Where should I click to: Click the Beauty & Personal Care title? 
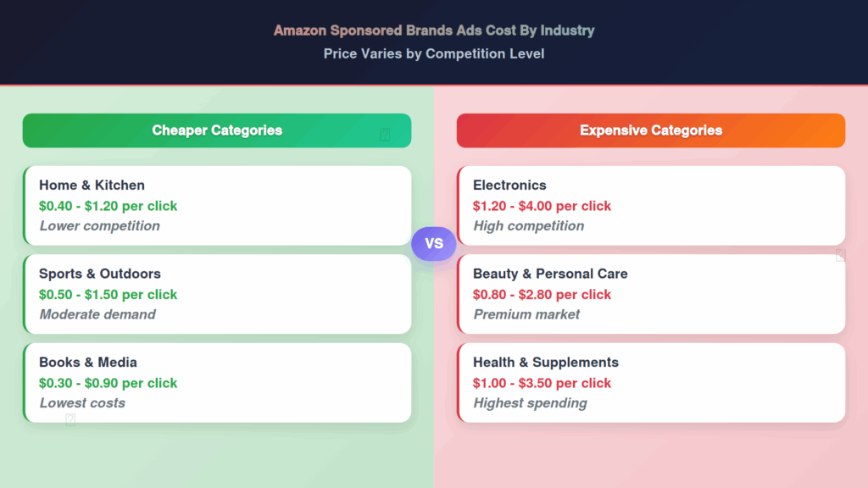pyautogui.click(x=550, y=274)
